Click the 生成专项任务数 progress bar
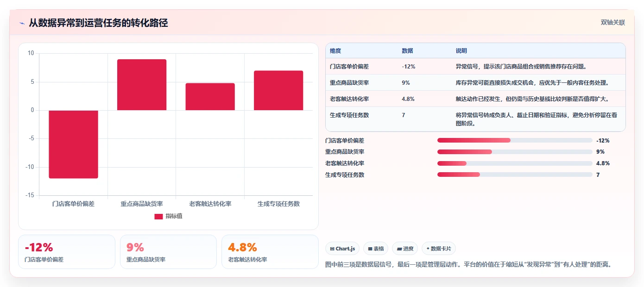This screenshot has height=287, width=644. [x=515, y=175]
